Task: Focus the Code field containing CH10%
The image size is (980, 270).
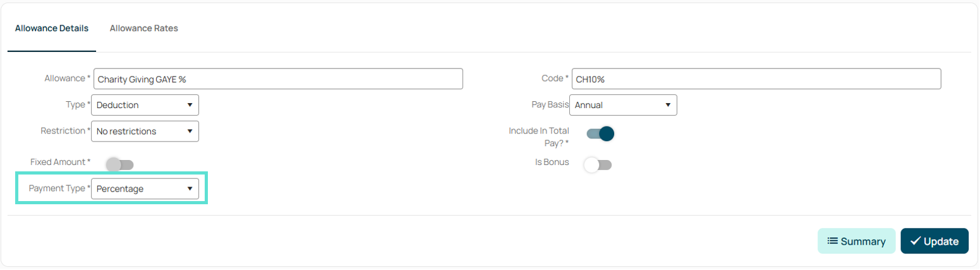Action: [x=756, y=79]
